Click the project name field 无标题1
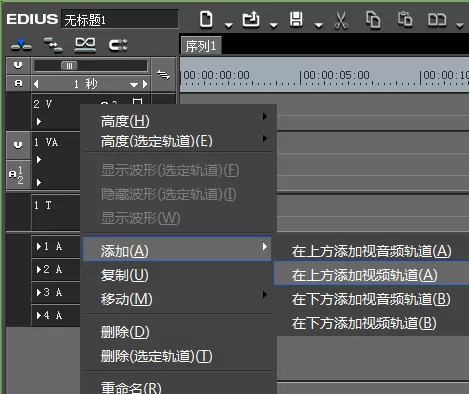Screen dimensions: 469x394 tap(120, 20)
